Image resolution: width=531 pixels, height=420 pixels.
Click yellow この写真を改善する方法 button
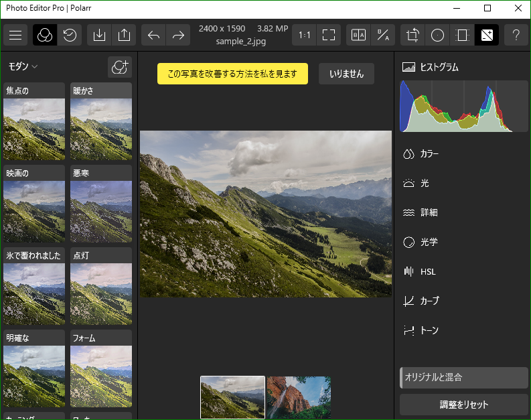tap(232, 74)
